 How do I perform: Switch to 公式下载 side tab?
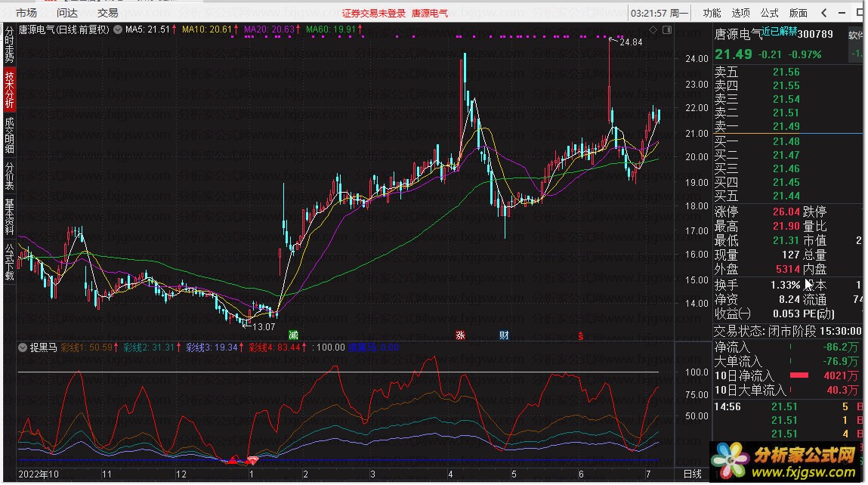9,262
